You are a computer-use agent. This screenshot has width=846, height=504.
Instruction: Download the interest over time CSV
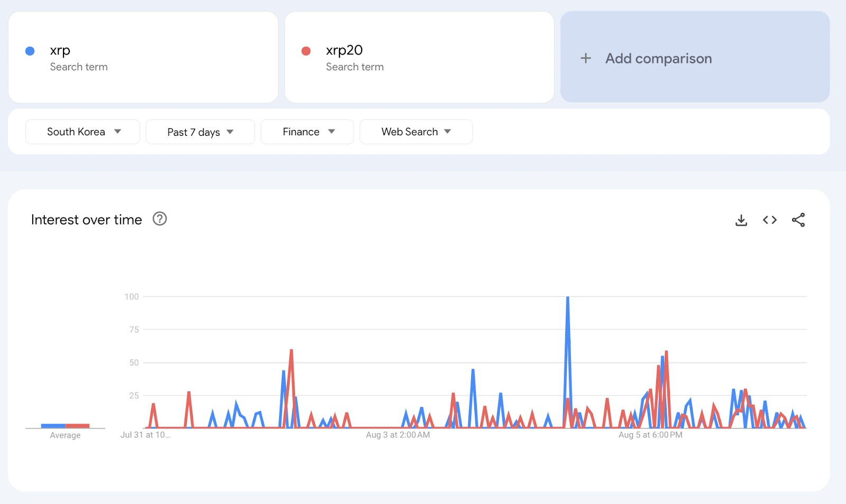click(x=741, y=220)
